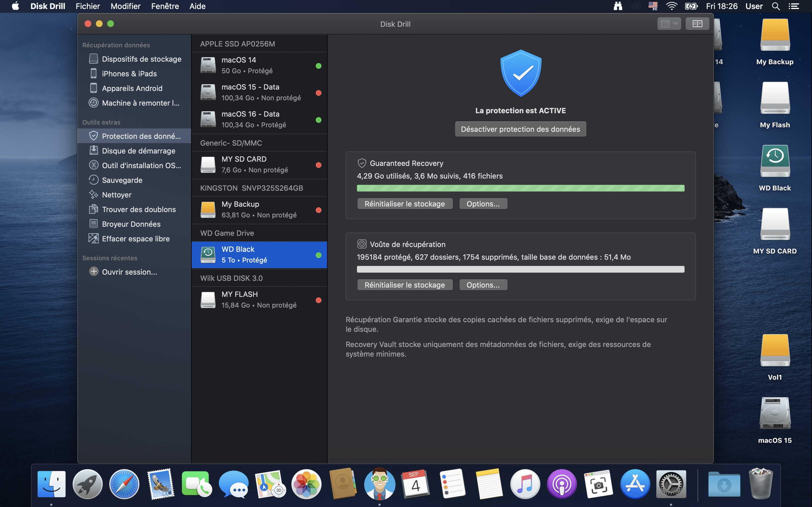The width and height of the screenshot is (812, 507).
Task: Open the Trouver des doublons tool
Action: point(139,210)
